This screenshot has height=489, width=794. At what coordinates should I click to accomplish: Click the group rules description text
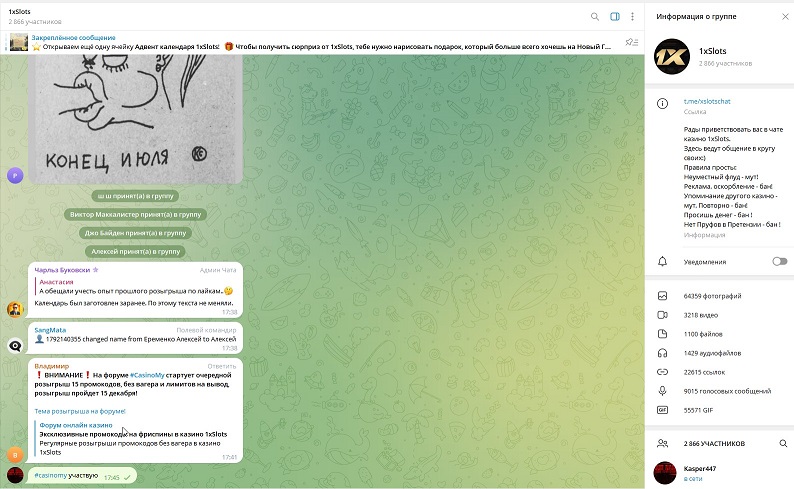click(x=732, y=177)
